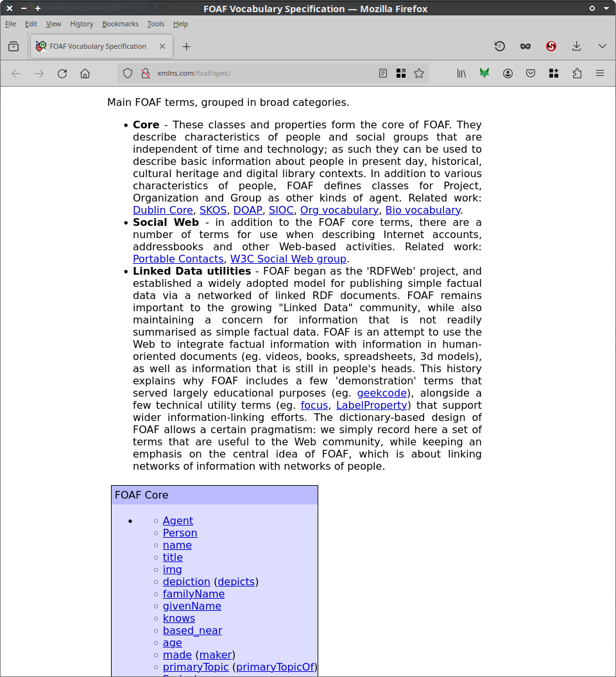This screenshot has height=677, width=616.
Task: Open the Extensions puzzle-piece menu
Action: (x=577, y=74)
